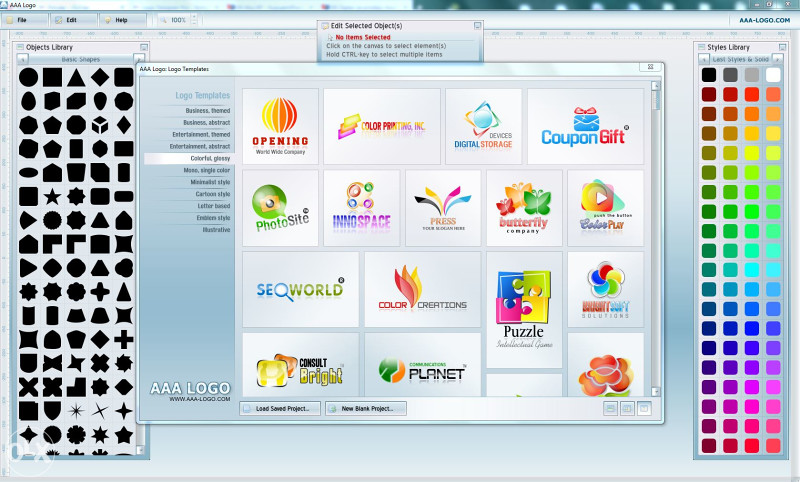
Task: Go to previous style set in Styles Library
Action: click(x=704, y=59)
